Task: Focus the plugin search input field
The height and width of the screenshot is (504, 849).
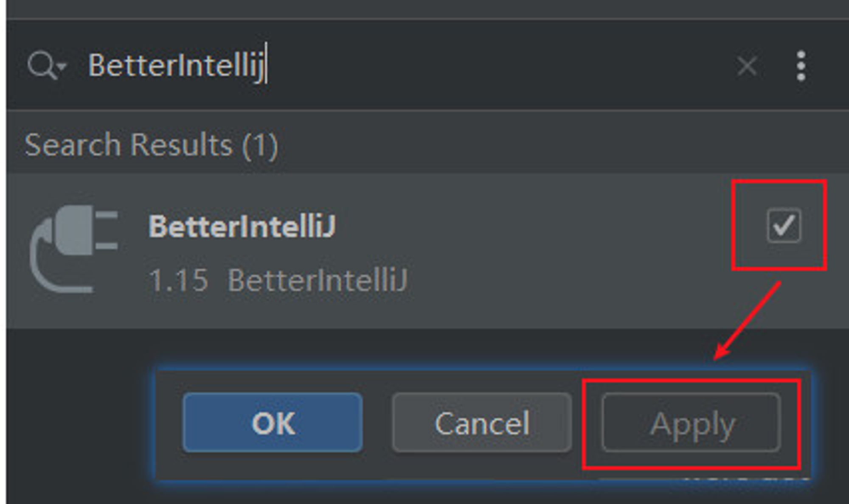Action: click(403, 66)
